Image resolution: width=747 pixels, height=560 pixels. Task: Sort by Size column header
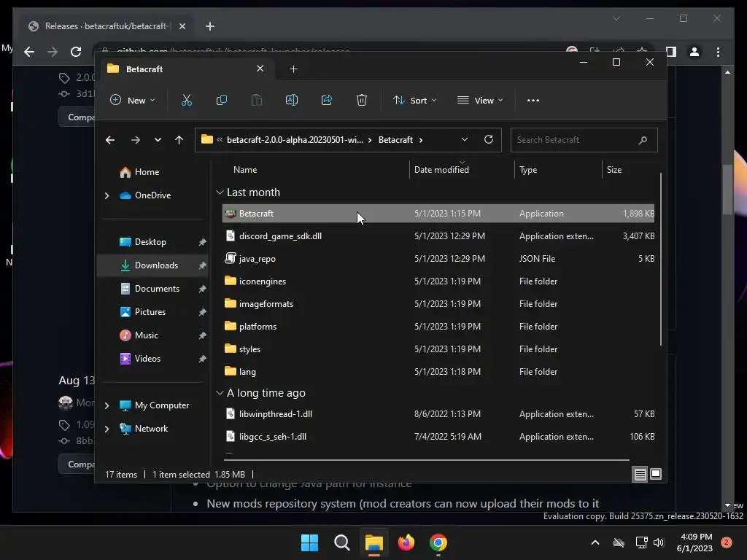[x=614, y=170]
